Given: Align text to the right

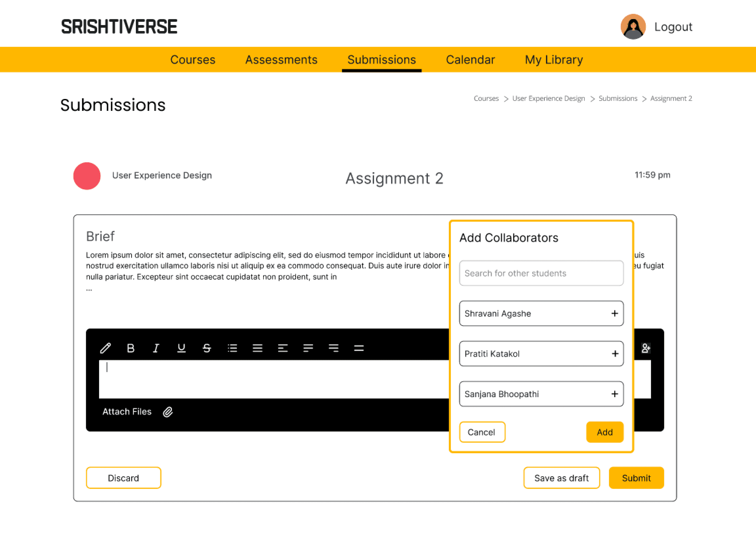Looking at the screenshot, I should [333, 348].
